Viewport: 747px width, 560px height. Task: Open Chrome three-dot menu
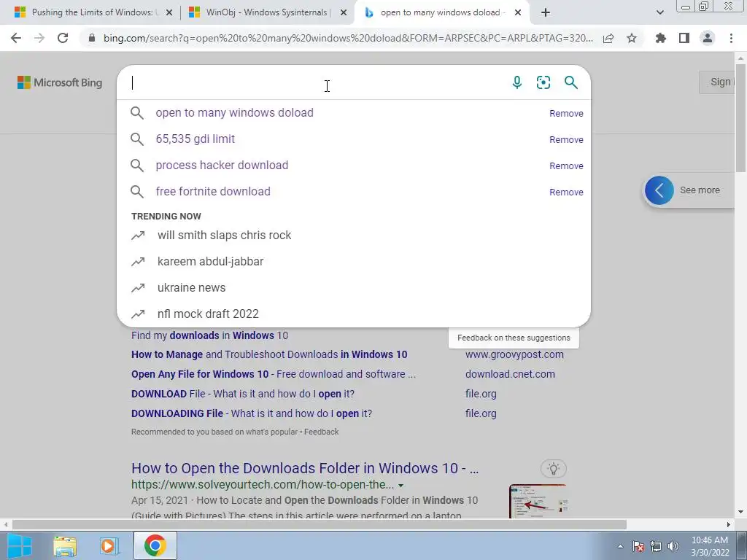point(731,38)
